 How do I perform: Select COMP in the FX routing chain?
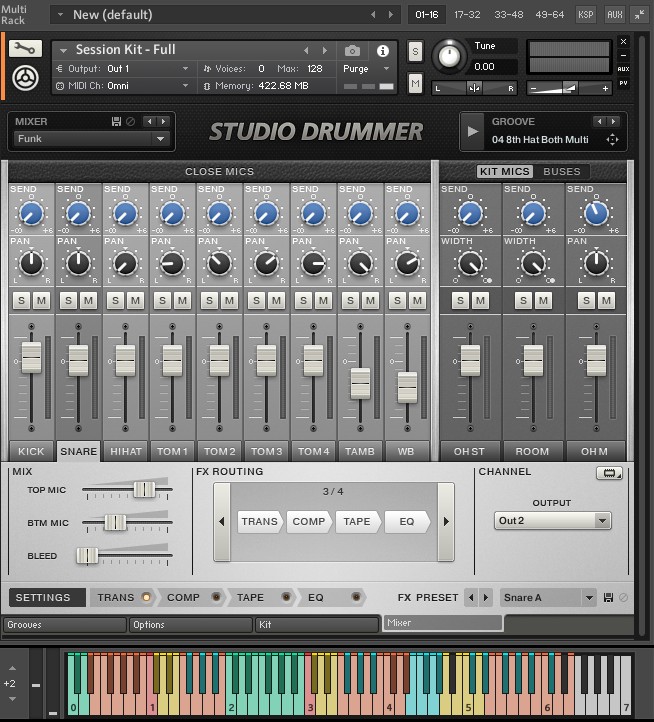tap(309, 522)
